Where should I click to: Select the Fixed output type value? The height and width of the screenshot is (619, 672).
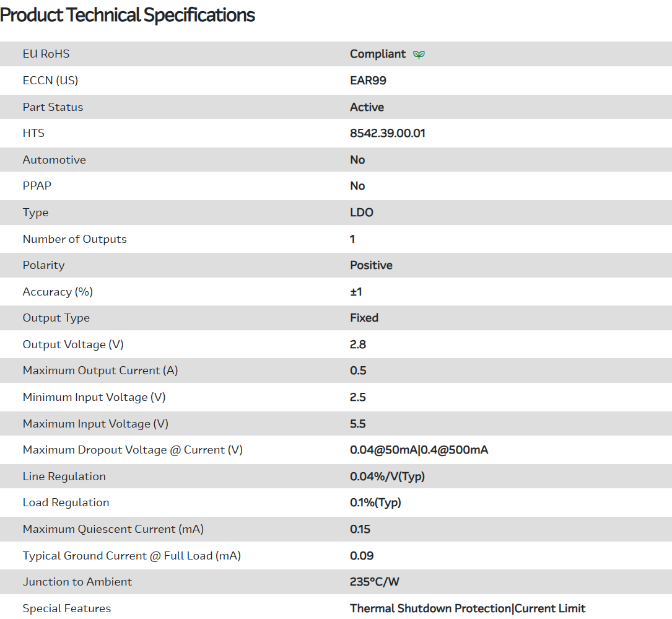[x=364, y=318]
